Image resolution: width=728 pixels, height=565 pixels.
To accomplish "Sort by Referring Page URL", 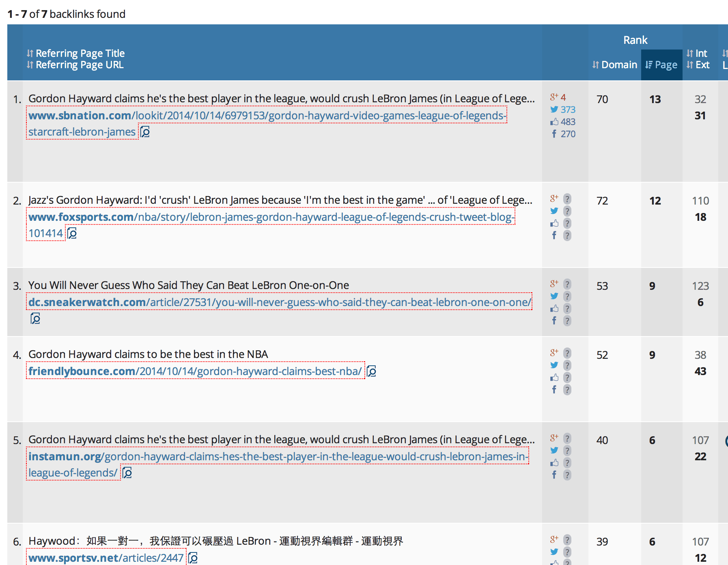I will tap(75, 65).
